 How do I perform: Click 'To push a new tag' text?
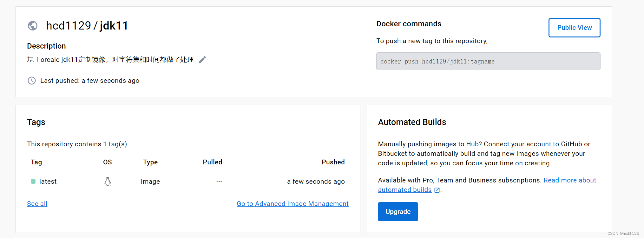click(432, 41)
